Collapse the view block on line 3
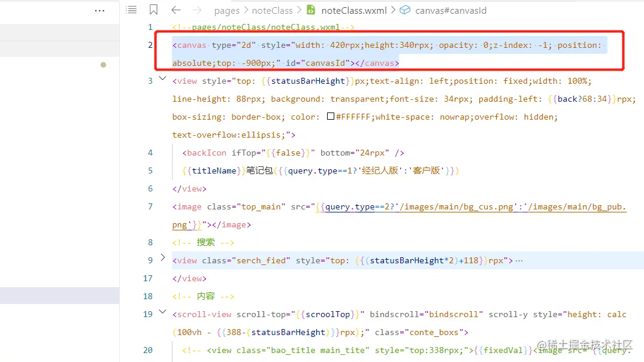Screen dimensions: 644x362 162,78
